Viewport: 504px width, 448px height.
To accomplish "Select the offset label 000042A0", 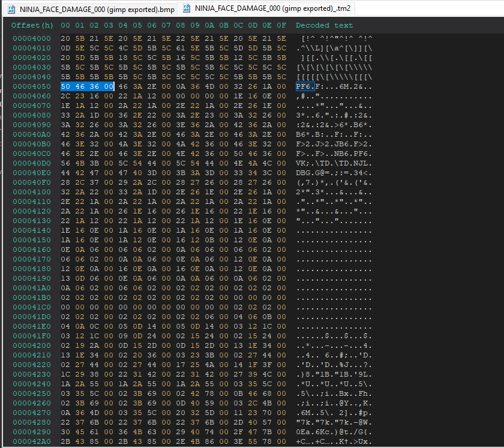I will tap(32, 441).
